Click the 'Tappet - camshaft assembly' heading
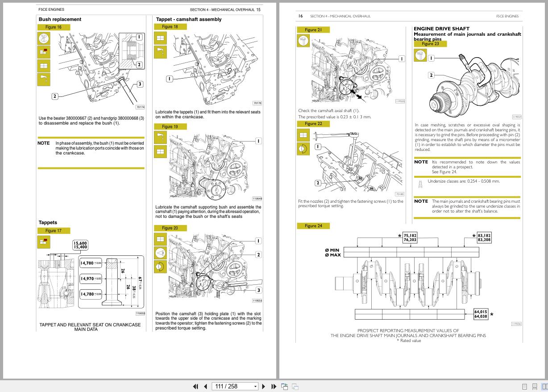 point(189,19)
